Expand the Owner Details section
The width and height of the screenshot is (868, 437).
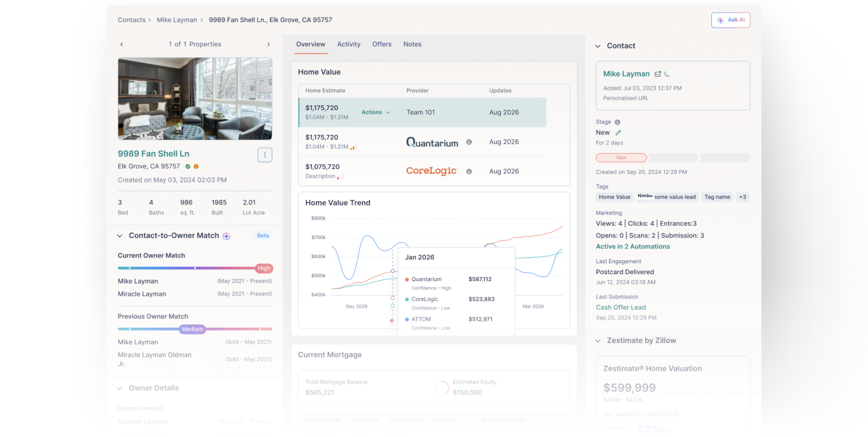point(120,388)
